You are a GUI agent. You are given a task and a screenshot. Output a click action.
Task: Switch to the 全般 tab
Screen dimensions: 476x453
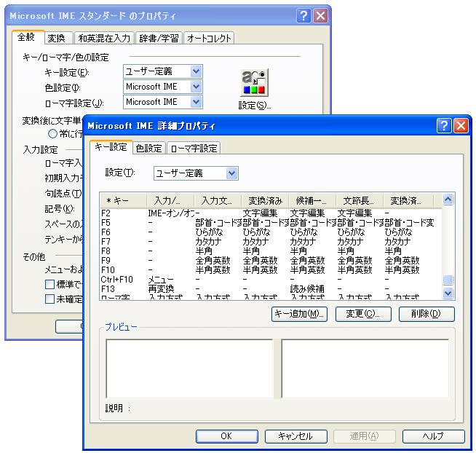(x=26, y=37)
